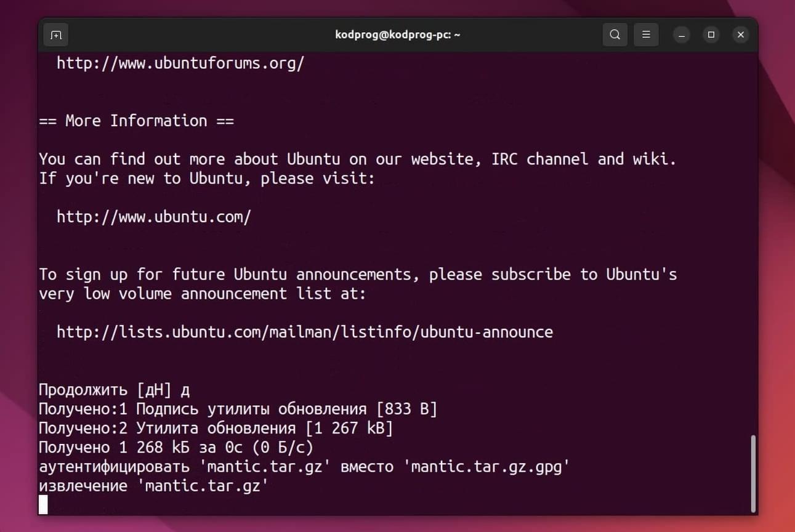Image resolution: width=795 pixels, height=532 pixels.
Task: Minimize the terminal window
Action: [x=681, y=35]
